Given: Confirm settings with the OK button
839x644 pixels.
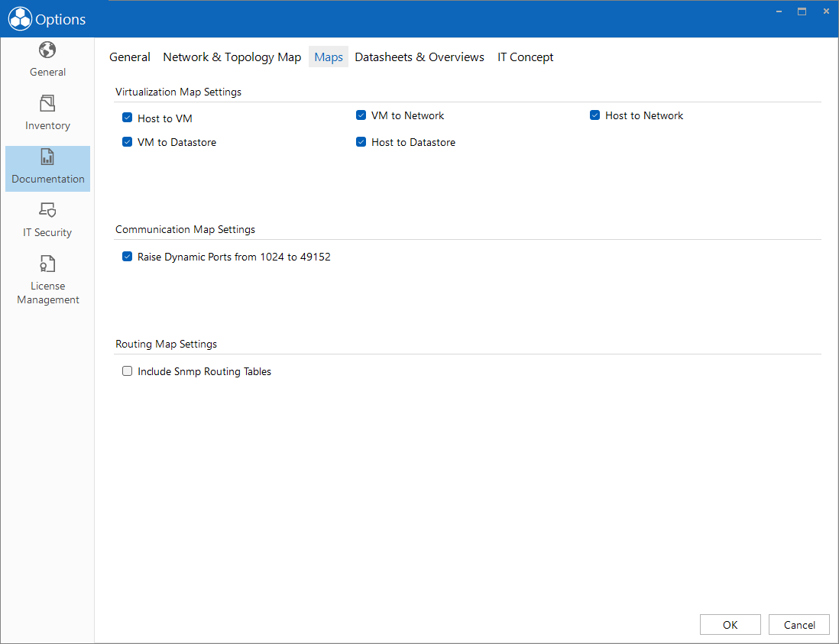Looking at the screenshot, I should (x=730, y=625).
